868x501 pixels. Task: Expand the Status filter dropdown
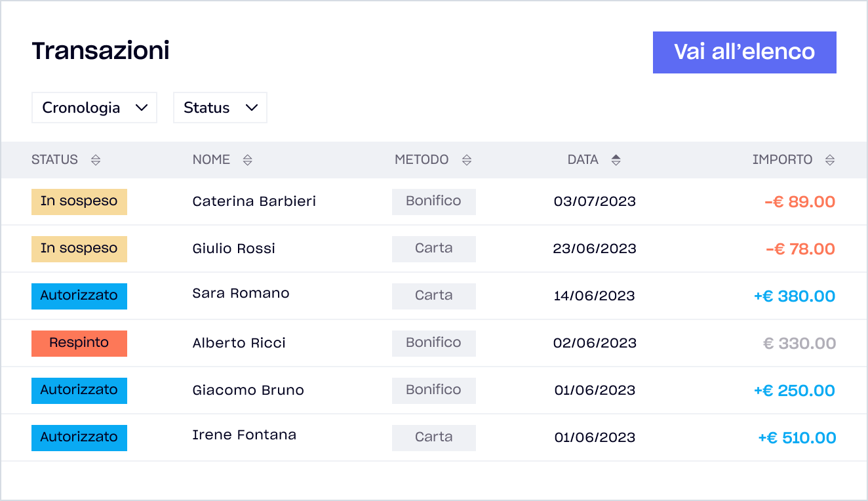coord(220,108)
